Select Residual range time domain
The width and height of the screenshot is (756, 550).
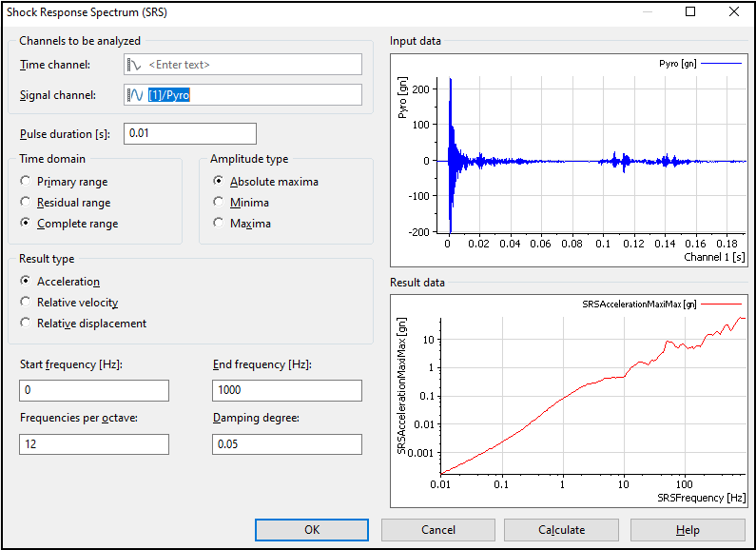click(26, 203)
